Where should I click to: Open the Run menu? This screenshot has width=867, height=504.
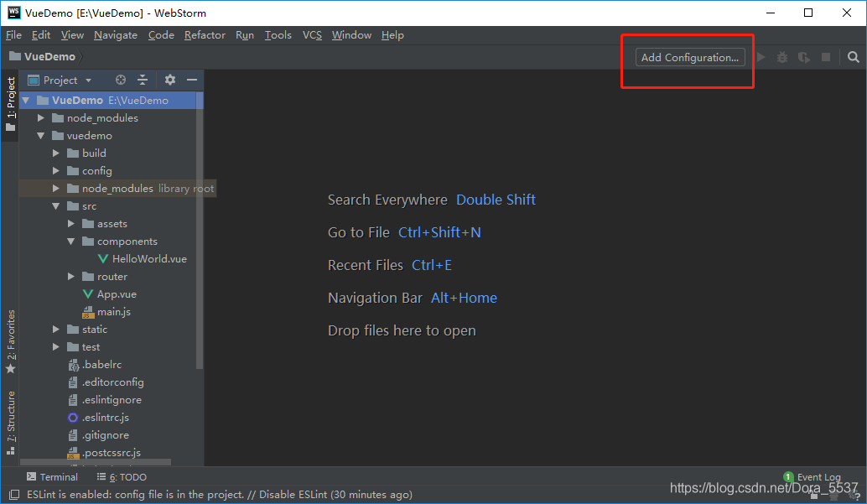[245, 35]
